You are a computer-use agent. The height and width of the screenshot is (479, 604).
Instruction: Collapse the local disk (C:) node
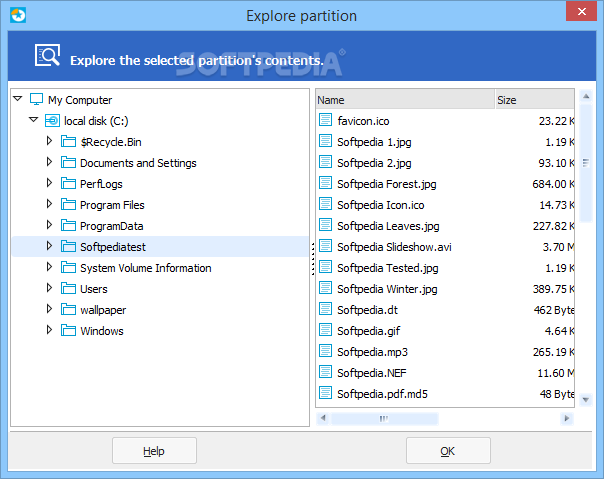(x=34, y=120)
